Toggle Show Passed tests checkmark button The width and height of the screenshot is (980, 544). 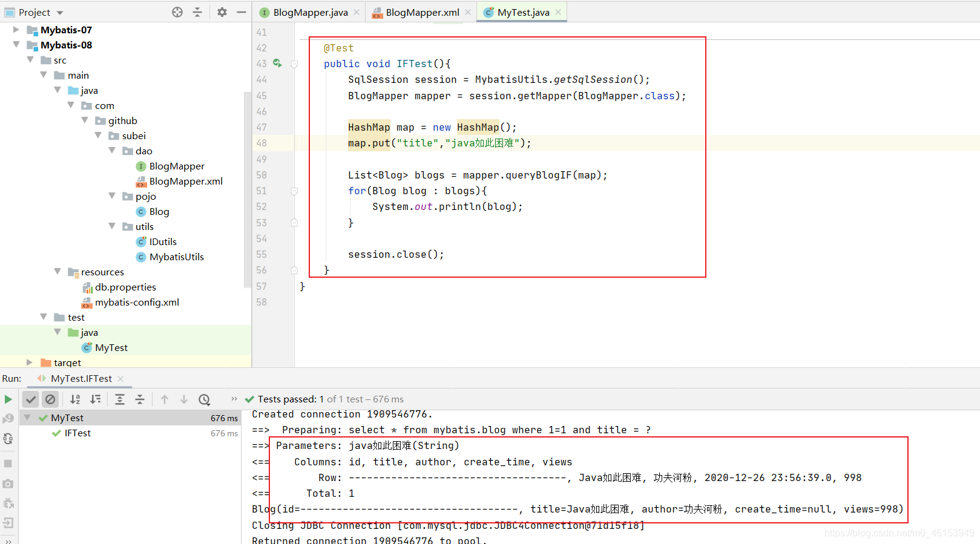[x=31, y=399]
